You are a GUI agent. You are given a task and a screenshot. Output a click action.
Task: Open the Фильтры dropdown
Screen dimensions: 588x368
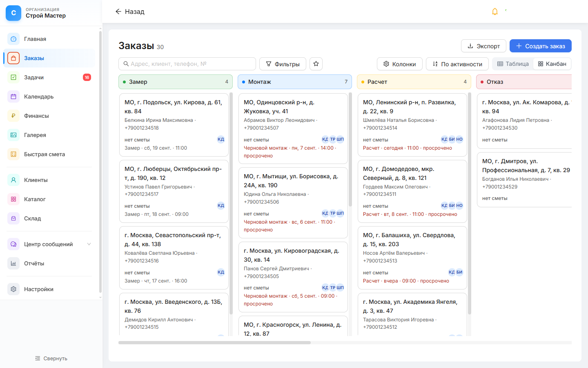pos(283,64)
